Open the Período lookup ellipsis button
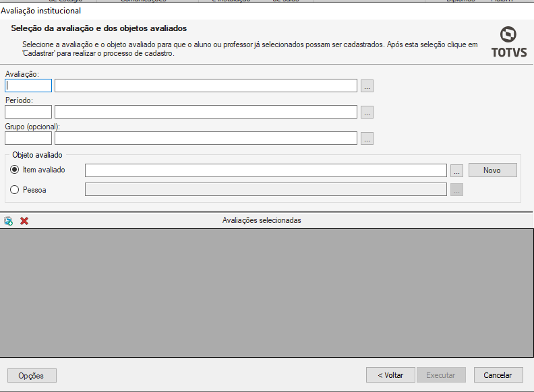534x392 pixels. [x=367, y=112]
